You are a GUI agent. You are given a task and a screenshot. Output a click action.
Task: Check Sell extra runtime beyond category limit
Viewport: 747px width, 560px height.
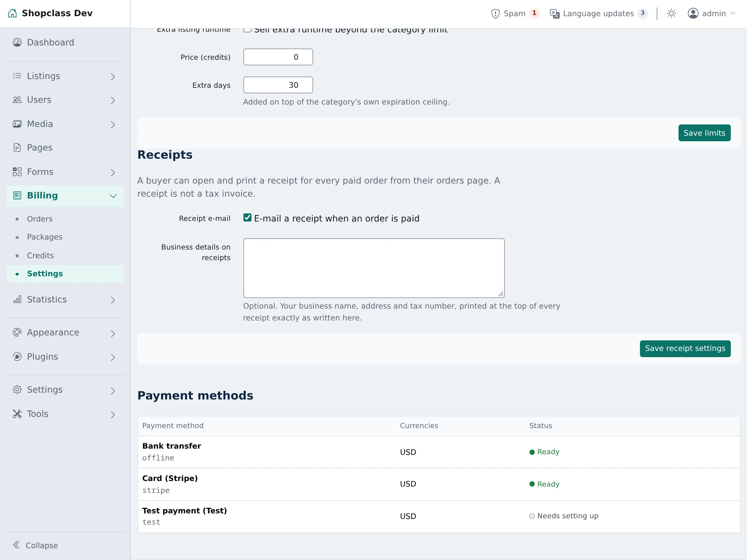tap(247, 30)
